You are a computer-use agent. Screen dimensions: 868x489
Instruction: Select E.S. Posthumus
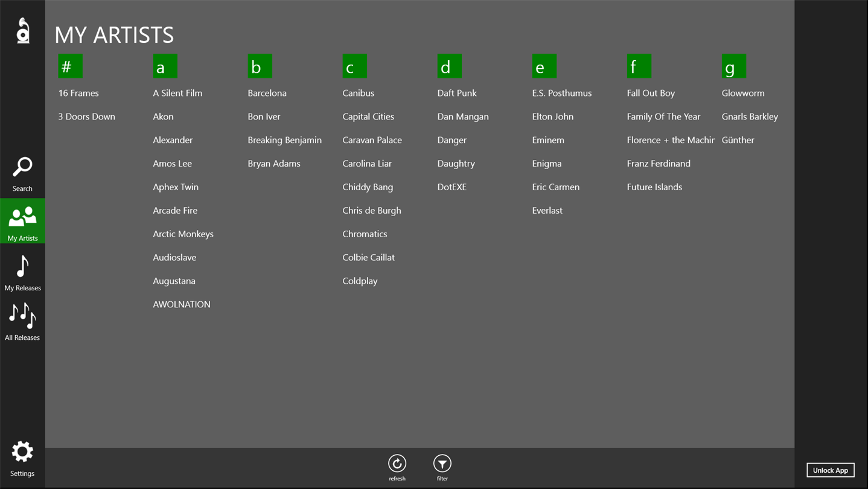(x=562, y=93)
